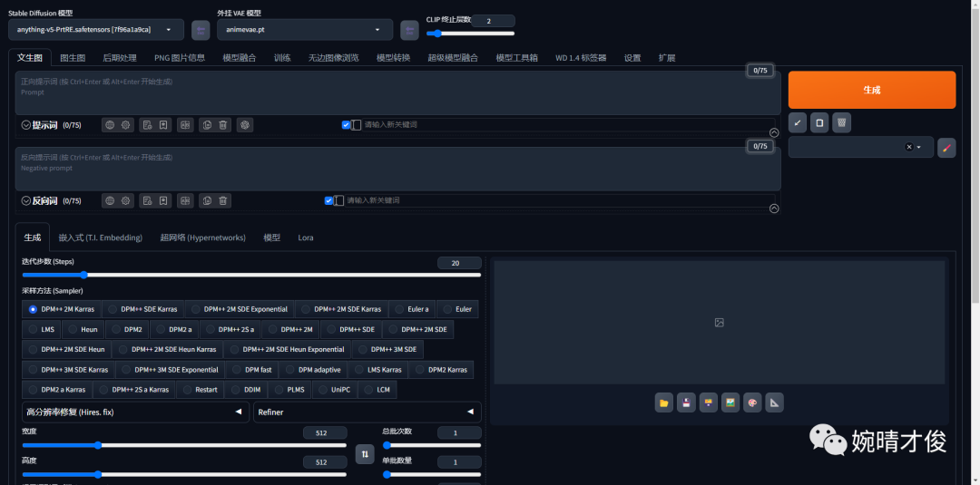The image size is (980, 485).
Task: Click the bookmark icon in the 反向词 toolbar
Action: click(x=163, y=201)
